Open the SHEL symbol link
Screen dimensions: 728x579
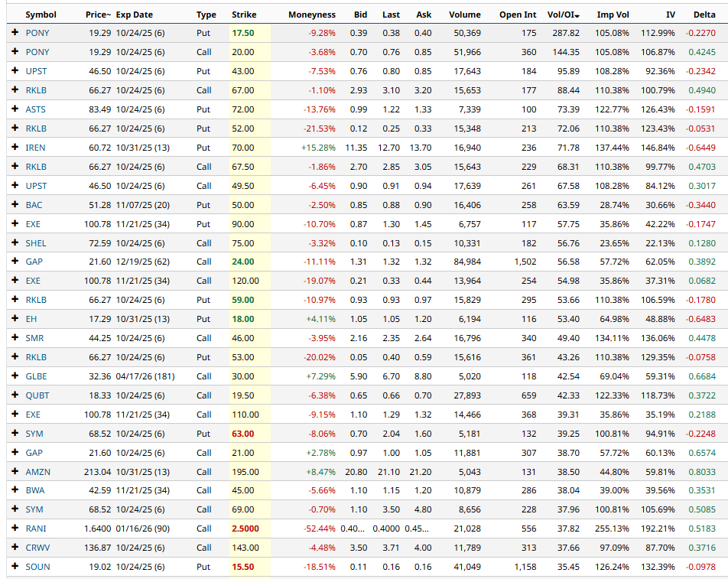36,242
